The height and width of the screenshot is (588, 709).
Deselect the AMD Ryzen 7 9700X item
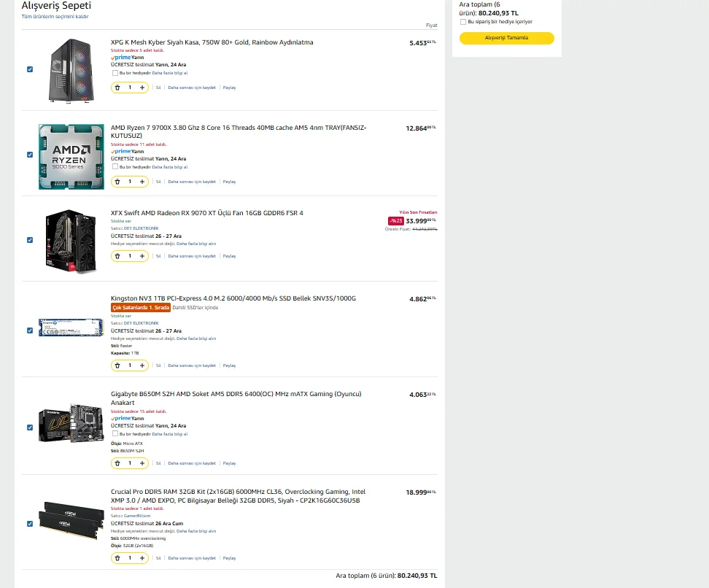pos(30,155)
